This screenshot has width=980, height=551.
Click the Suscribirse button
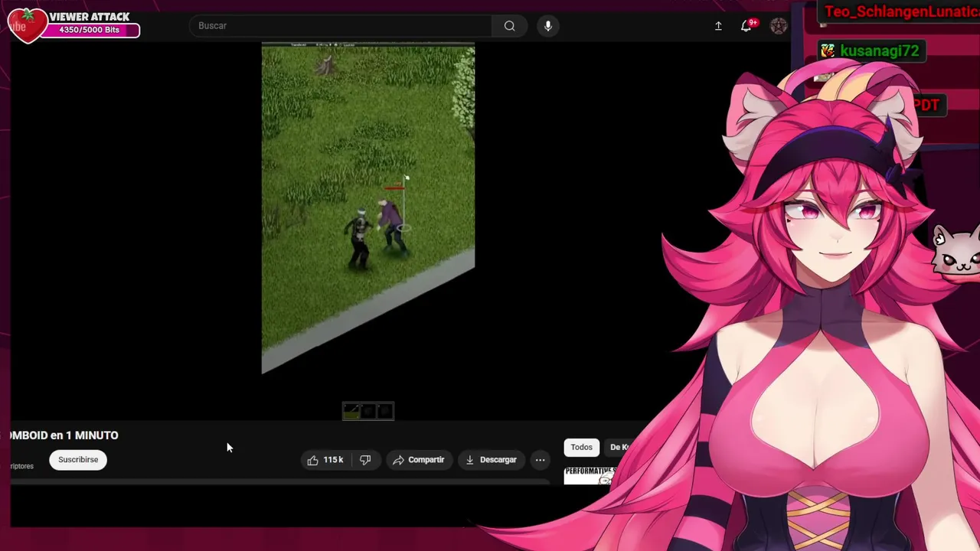(x=78, y=460)
